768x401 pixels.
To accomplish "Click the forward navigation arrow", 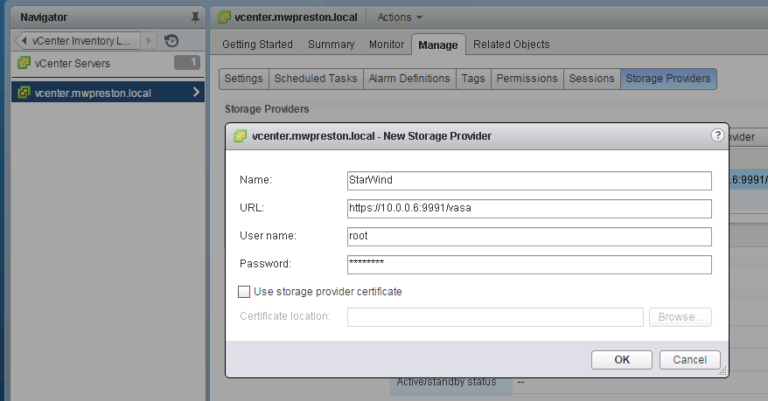I will 149,41.
